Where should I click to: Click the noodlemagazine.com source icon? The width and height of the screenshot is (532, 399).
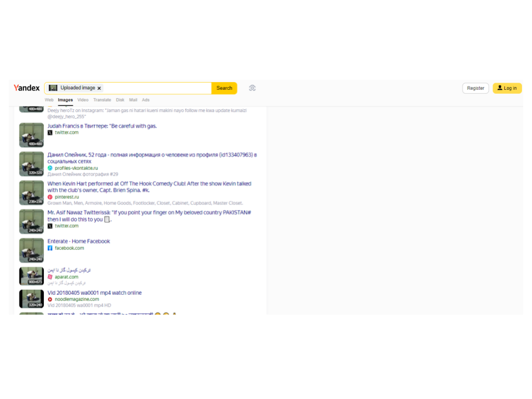click(50, 299)
